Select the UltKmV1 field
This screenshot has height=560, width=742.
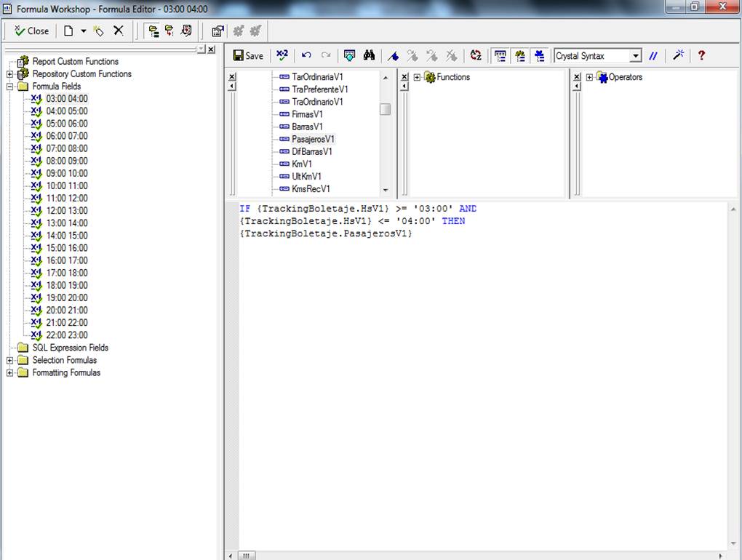coord(306,177)
